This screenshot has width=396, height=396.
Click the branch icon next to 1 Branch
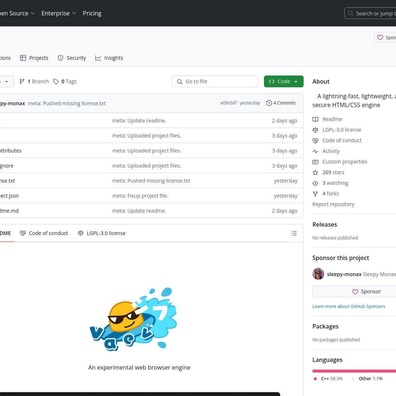[22, 81]
